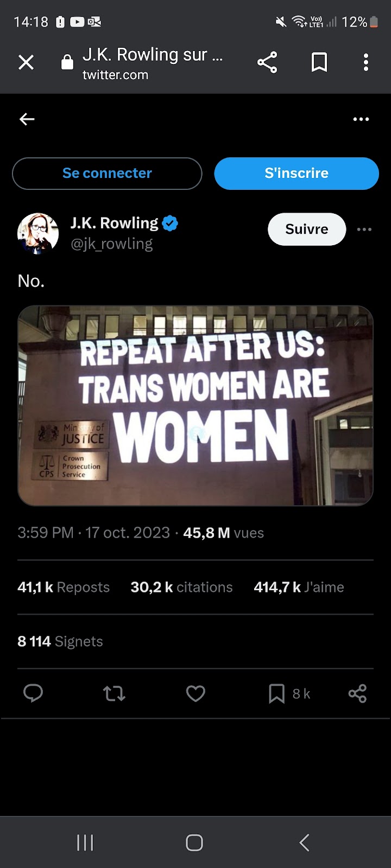Open J.K. Rowling's profile picture
Viewport: 391px width, 868px height.
point(38,233)
